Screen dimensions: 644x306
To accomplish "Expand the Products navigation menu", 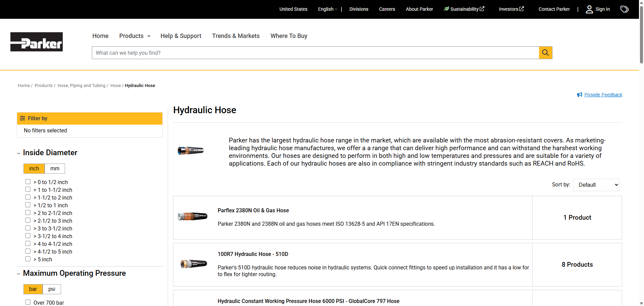I will (135, 36).
